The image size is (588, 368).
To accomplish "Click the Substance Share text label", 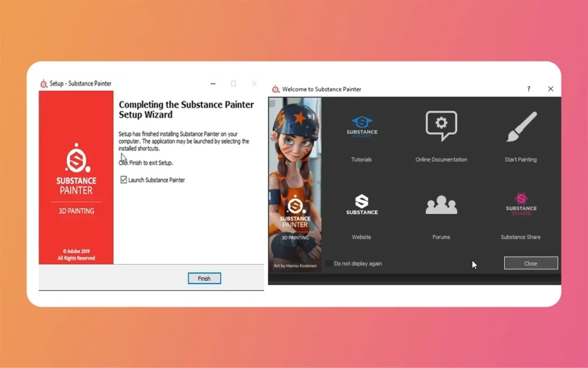I will [x=520, y=236].
